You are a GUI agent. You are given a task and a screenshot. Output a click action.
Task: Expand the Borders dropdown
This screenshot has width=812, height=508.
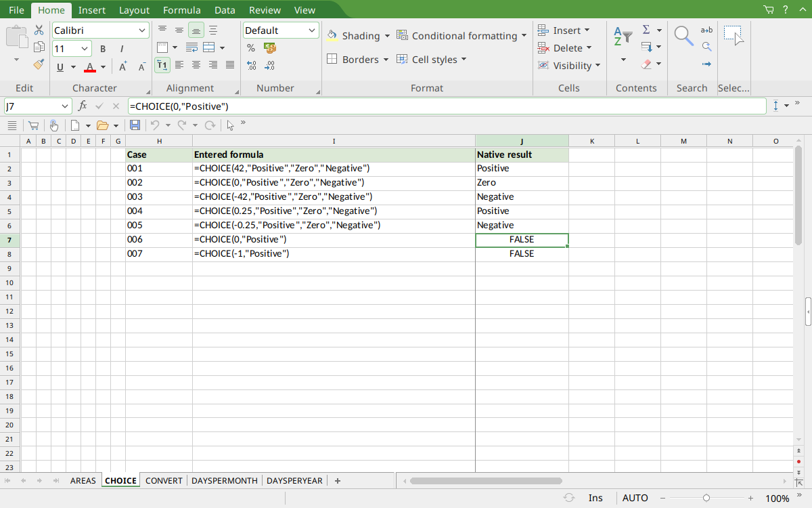pyautogui.click(x=386, y=60)
